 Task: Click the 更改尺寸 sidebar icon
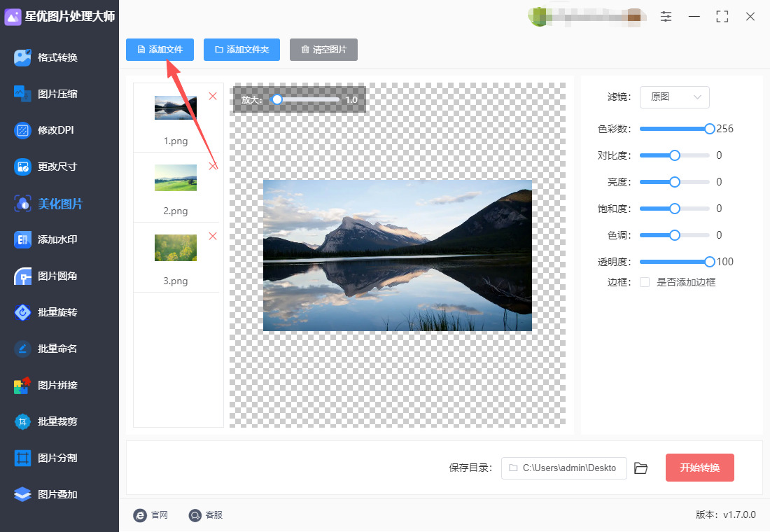(22, 167)
